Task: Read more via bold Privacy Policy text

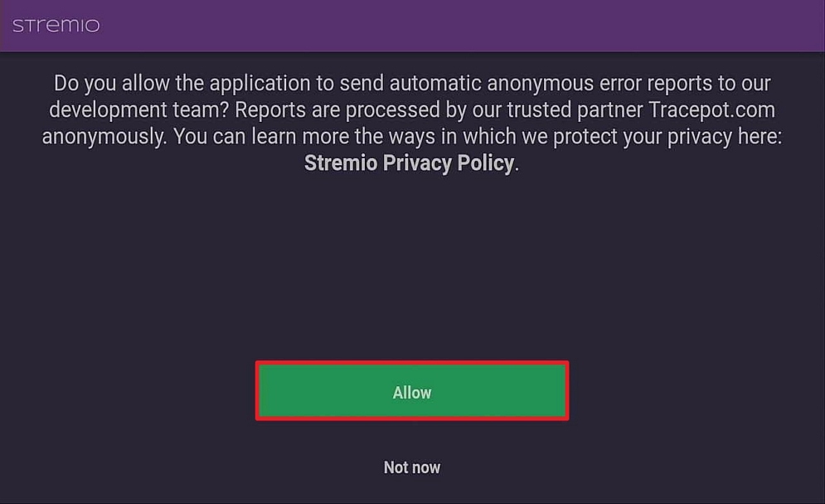Action: coord(410,163)
